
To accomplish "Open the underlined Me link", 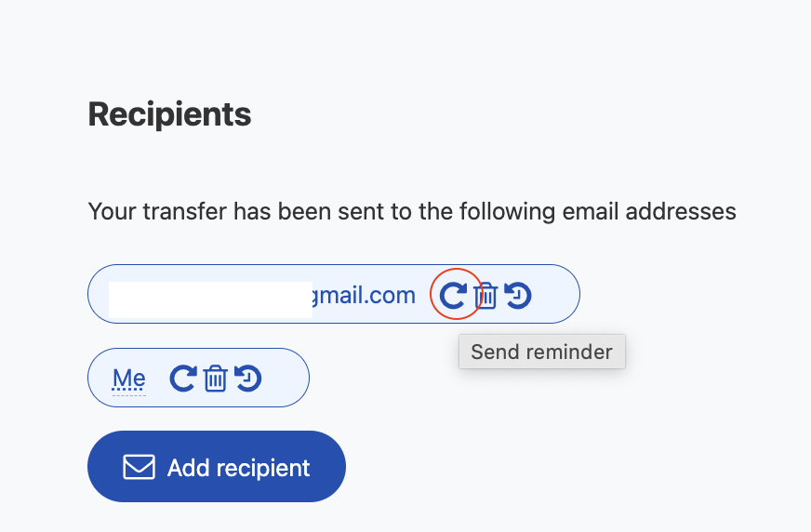I will 129,379.
